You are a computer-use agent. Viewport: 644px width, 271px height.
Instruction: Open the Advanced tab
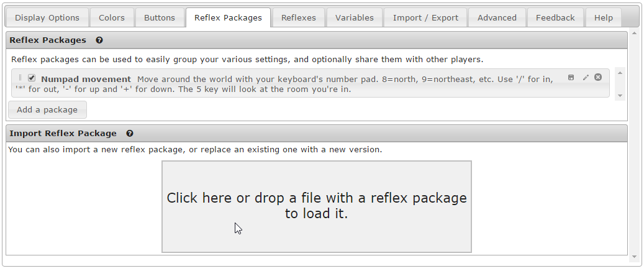(x=497, y=17)
